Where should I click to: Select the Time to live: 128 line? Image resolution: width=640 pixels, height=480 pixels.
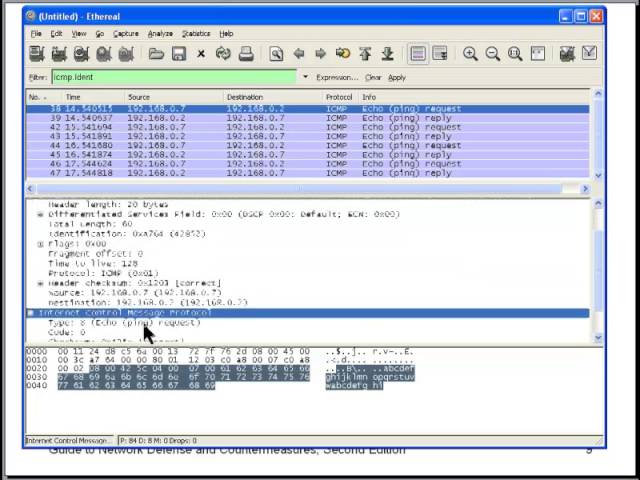93,264
